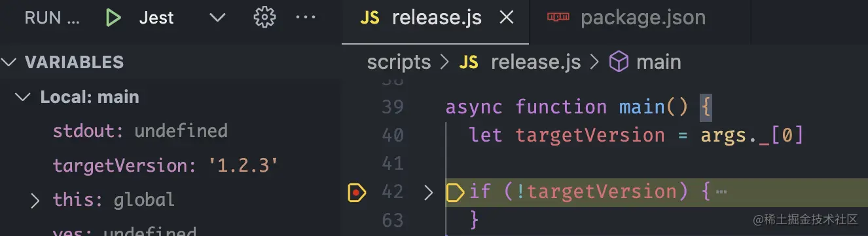Click the npm icon on package.json tab
868x236 pixels.
tap(559, 18)
